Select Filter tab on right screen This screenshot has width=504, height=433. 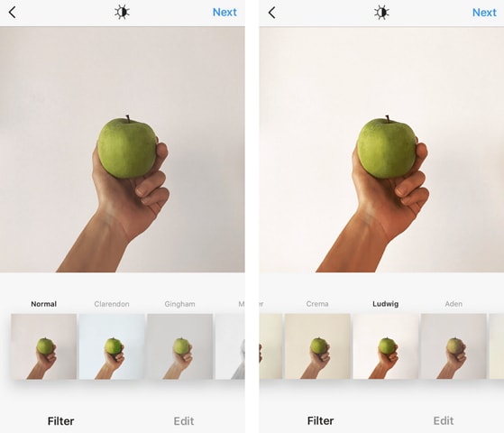(320, 420)
